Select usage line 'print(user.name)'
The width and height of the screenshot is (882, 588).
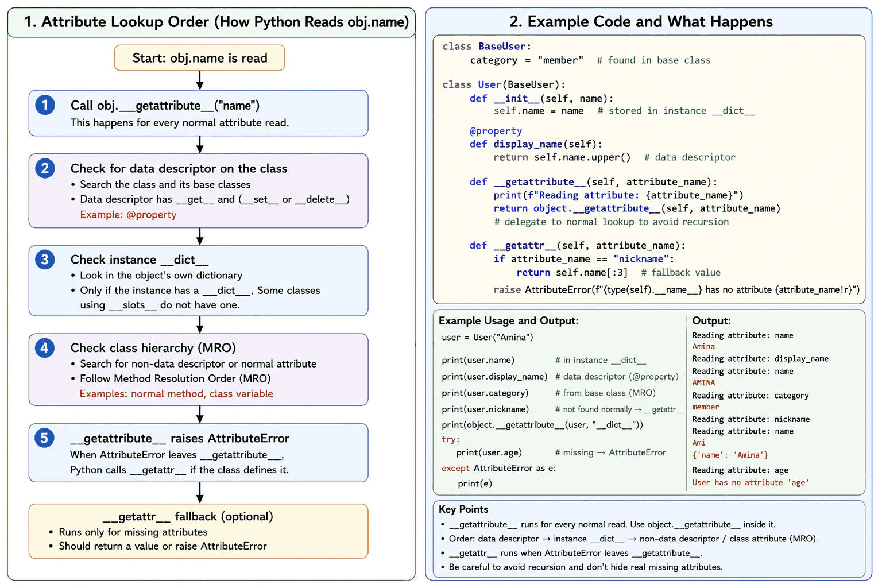[x=478, y=361]
